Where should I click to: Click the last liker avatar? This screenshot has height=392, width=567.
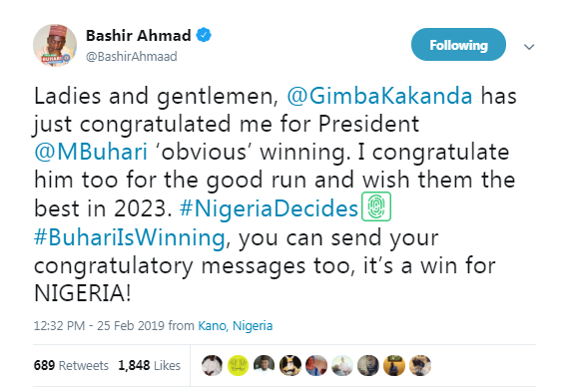420,366
